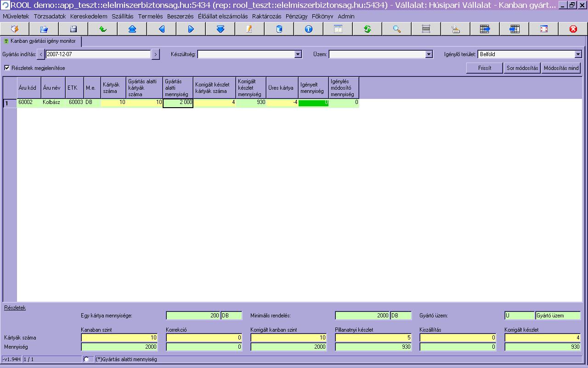Click the status bar radio indicator
The image size is (588, 368).
[86, 359]
